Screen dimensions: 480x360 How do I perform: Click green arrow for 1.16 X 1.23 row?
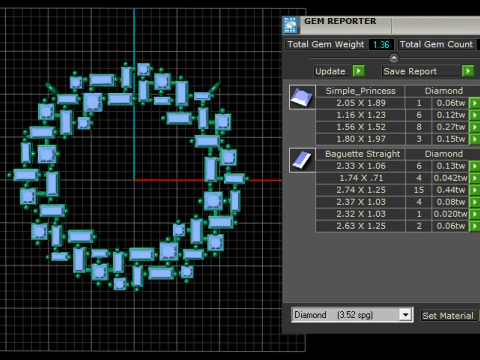[474, 115]
